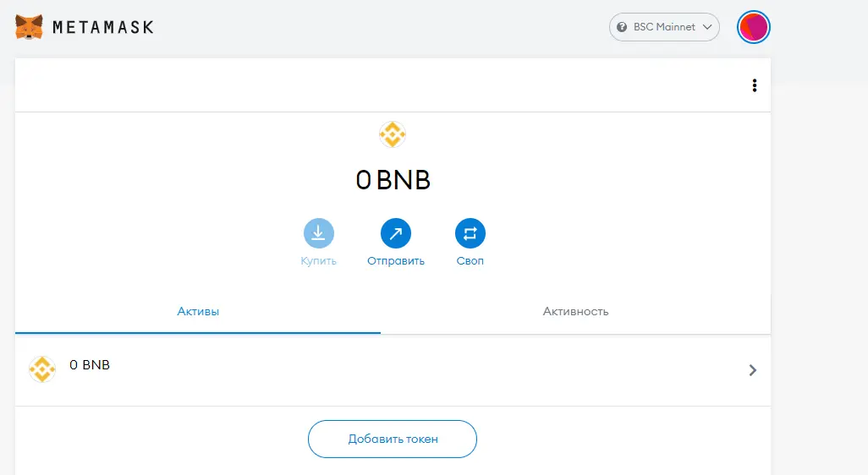Viewport: 868px width, 475px height.
Task: Click the large 0 BNB balance
Action: pyautogui.click(x=393, y=180)
